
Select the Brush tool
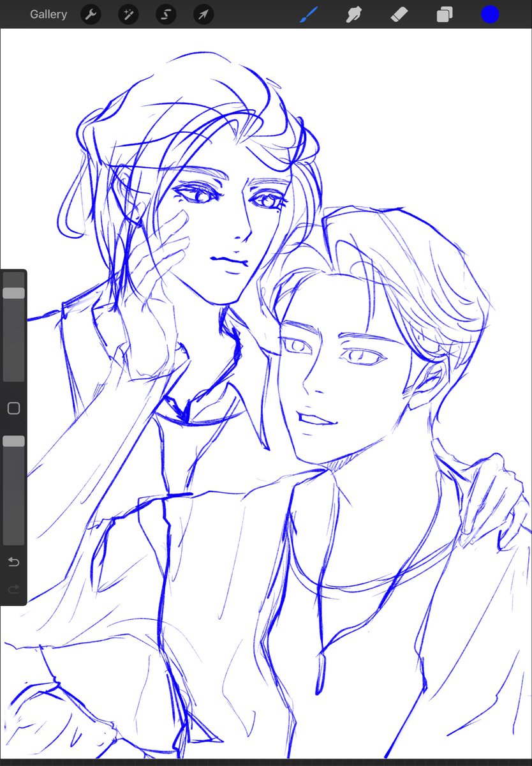coord(309,14)
